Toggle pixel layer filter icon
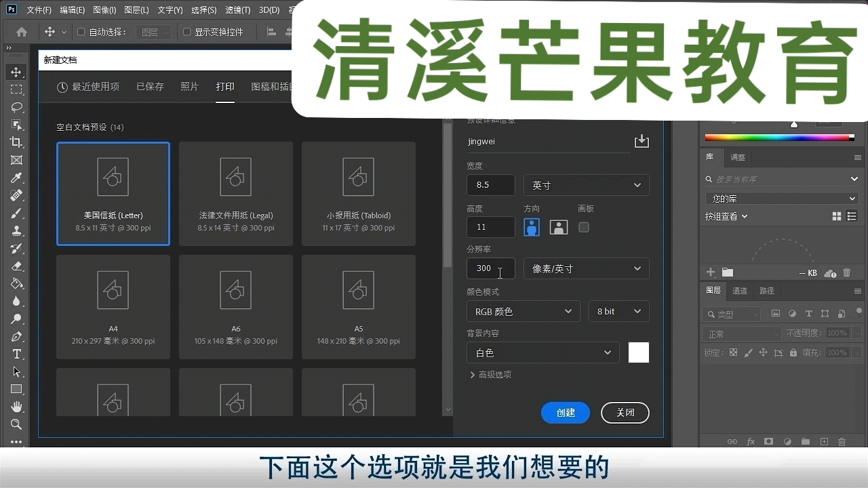 (776, 314)
